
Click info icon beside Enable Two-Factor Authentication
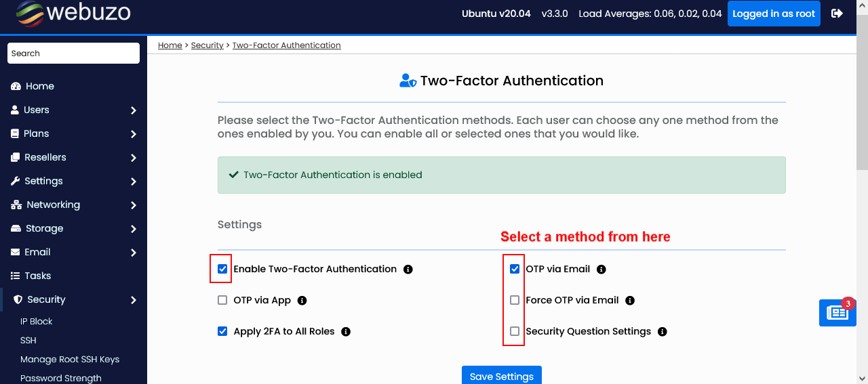tap(408, 270)
